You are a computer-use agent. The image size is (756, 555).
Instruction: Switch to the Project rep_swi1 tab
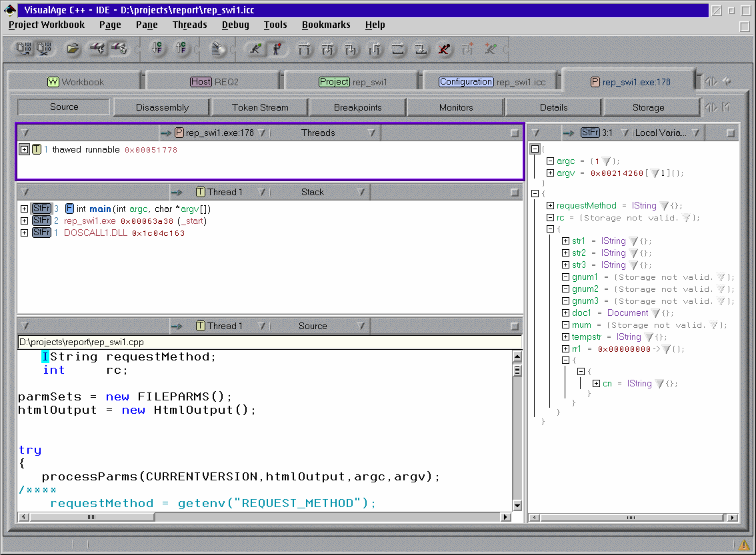pos(353,81)
